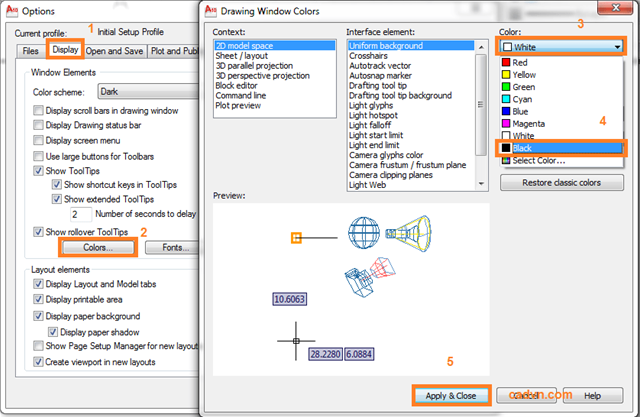Toggle Display Layout and Model tabs

38,284
